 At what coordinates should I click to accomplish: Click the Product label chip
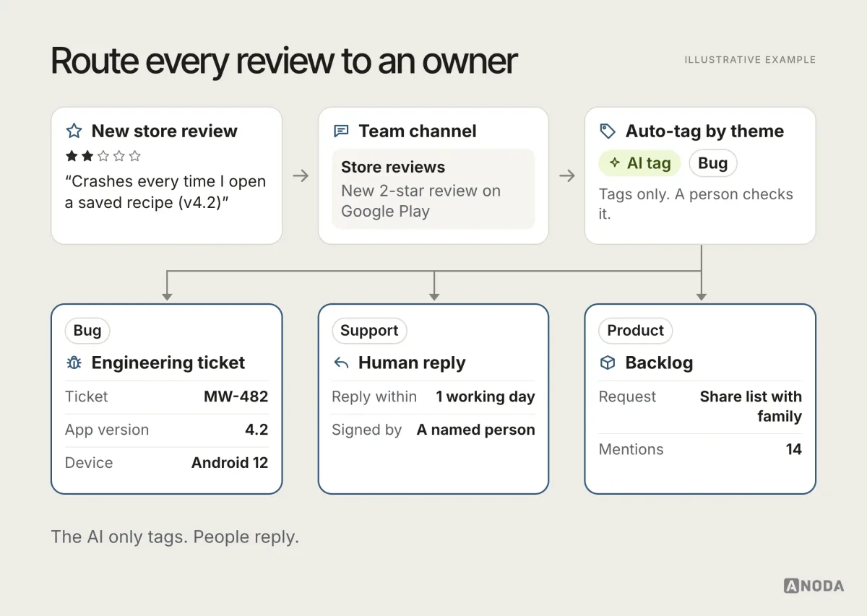635,331
